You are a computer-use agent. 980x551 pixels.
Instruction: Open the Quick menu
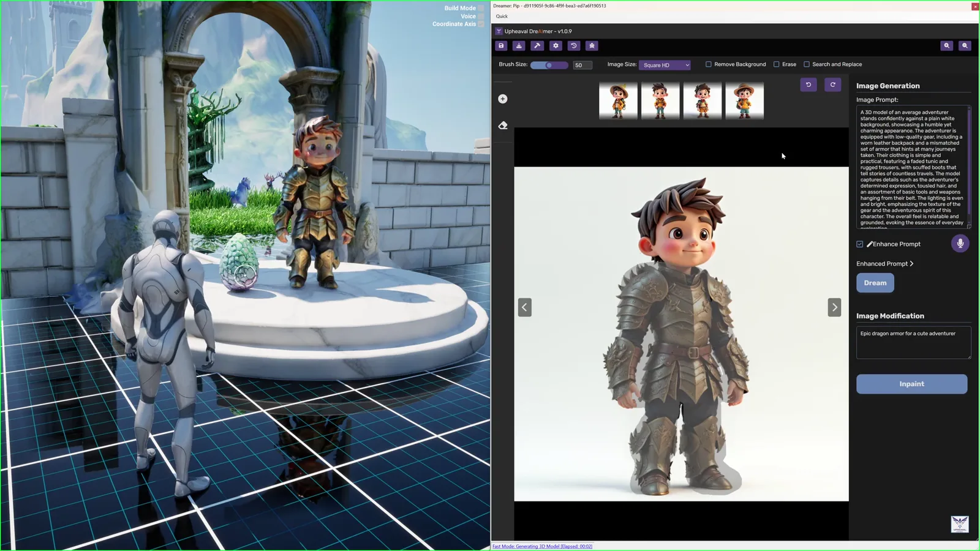502,17
